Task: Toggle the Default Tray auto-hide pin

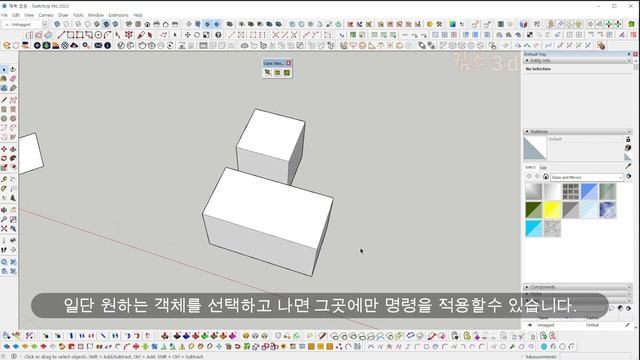Action: pos(629,54)
